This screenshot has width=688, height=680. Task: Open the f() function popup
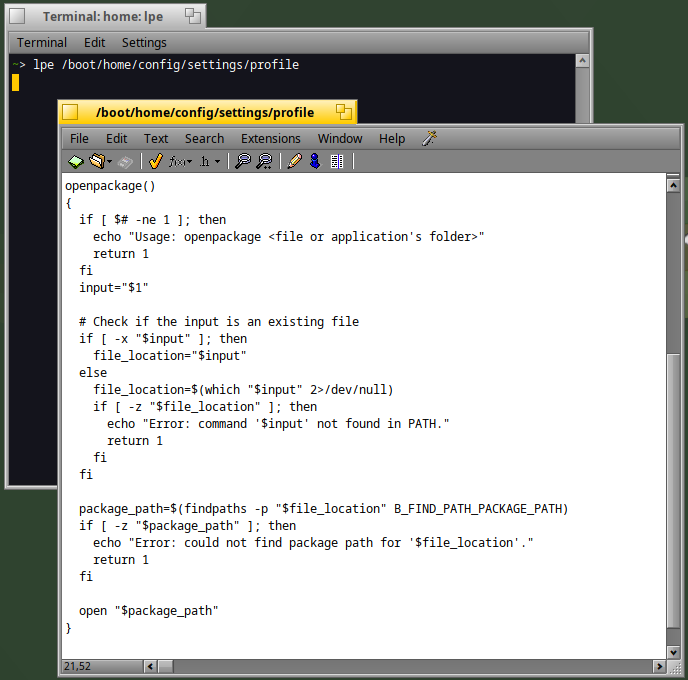tap(180, 161)
